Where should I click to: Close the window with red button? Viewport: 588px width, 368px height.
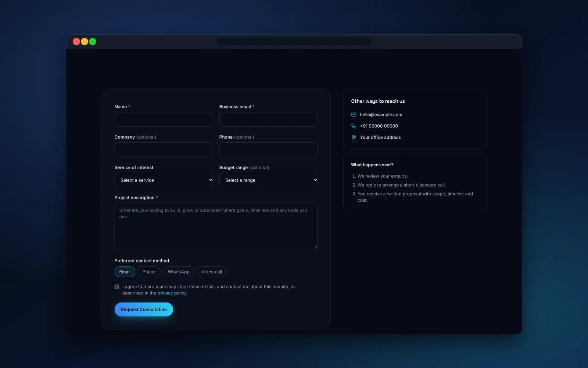click(x=76, y=42)
